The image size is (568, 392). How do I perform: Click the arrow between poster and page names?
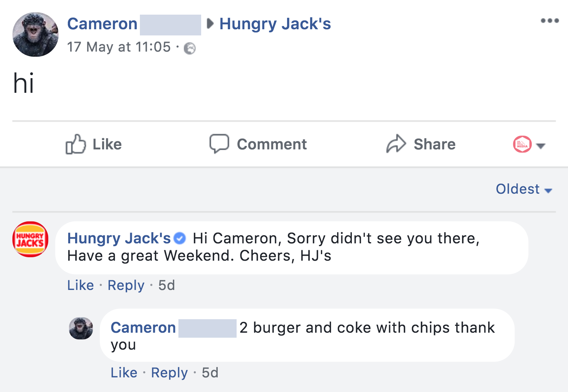(x=210, y=24)
